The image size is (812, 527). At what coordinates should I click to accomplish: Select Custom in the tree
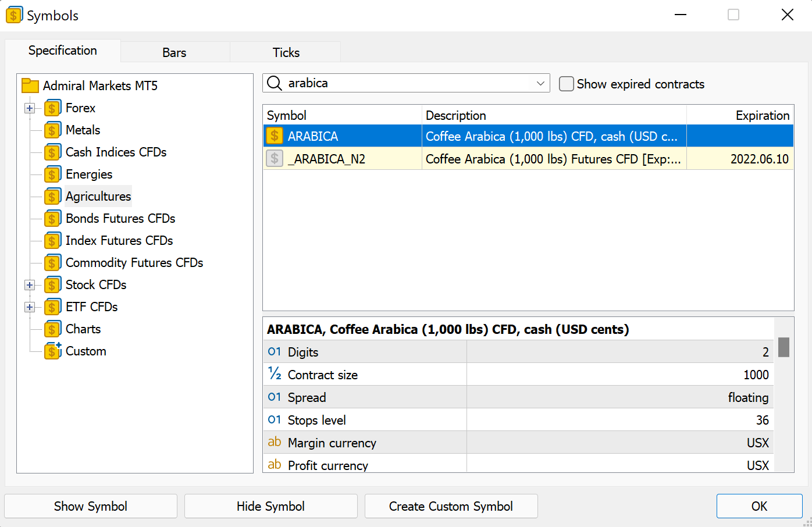(x=86, y=351)
